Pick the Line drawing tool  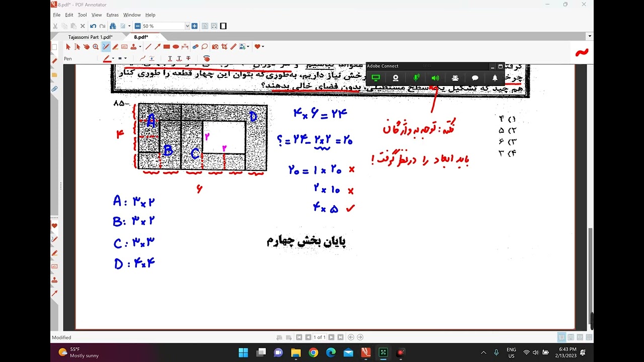[x=148, y=47]
